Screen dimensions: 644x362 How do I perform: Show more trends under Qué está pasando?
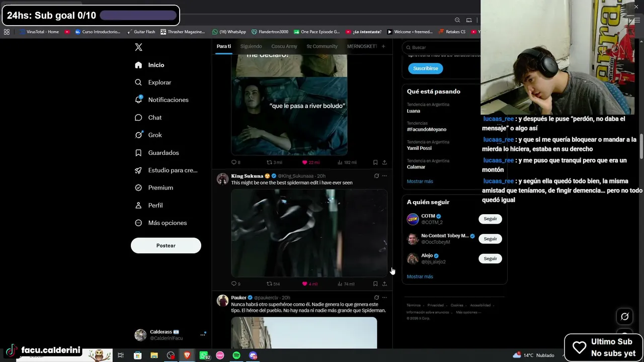[420, 182]
